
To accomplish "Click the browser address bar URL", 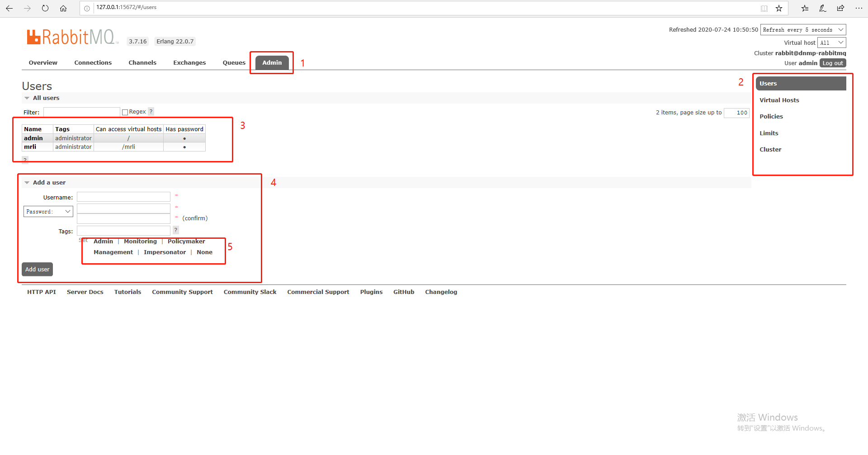I will pos(127,7).
